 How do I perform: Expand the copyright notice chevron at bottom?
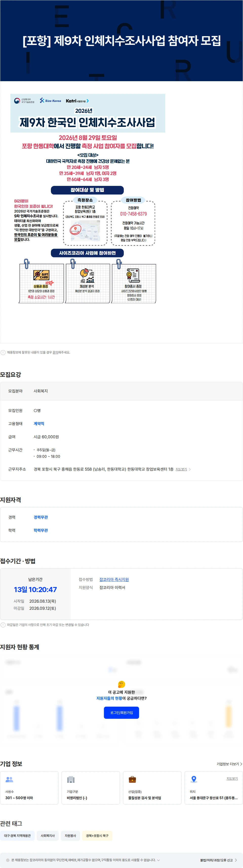(x=158, y=860)
